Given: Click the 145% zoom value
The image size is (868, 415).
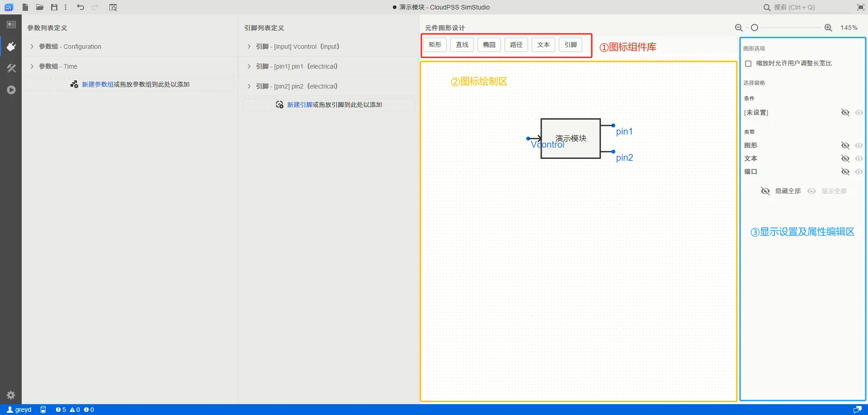Looking at the screenshot, I should pyautogui.click(x=849, y=28).
